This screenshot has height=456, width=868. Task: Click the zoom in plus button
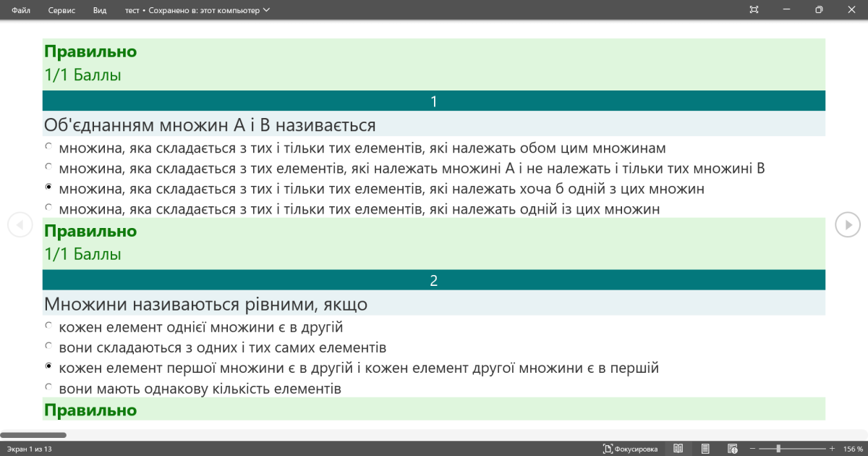[x=832, y=449]
